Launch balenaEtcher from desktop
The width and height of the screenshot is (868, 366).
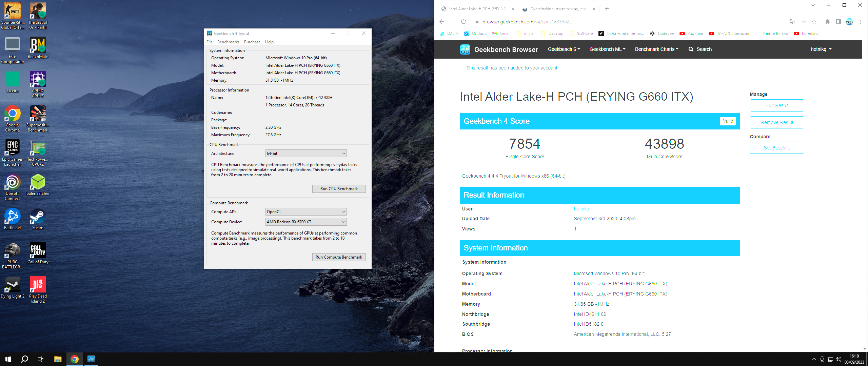tap(38, 184)
